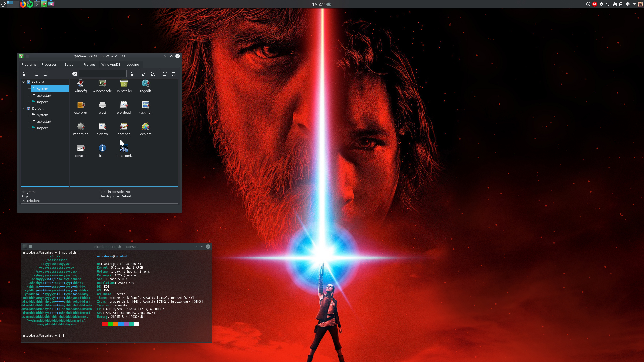This screenshot has height=362, width=644.
Task: Switch to the Wine AppDB tab
Action: coord(111,64)
